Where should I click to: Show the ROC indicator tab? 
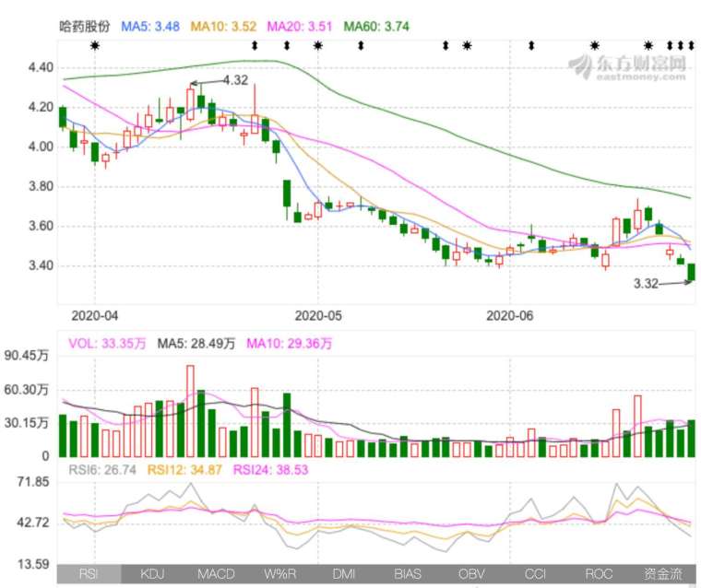point(599,573)
